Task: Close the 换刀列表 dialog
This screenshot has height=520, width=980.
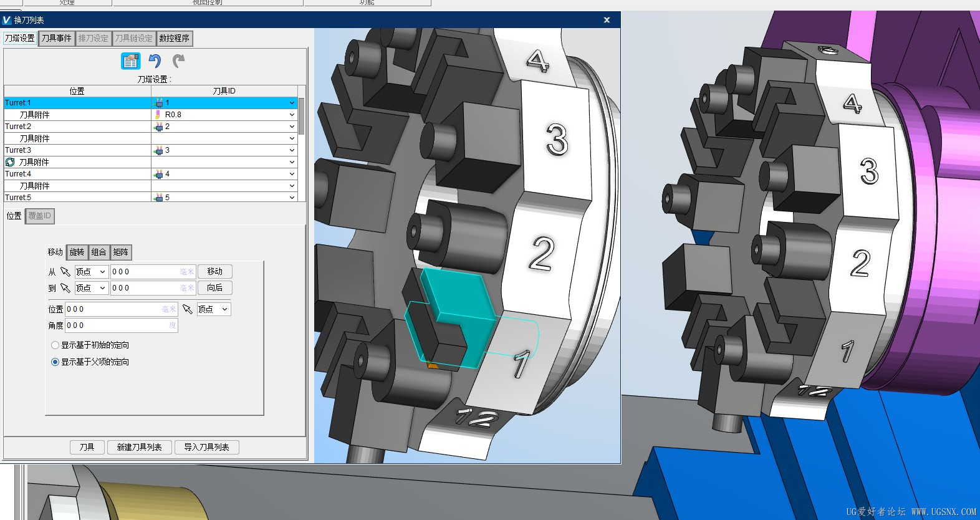Action: pyautogui.click(x=607, y=20)
